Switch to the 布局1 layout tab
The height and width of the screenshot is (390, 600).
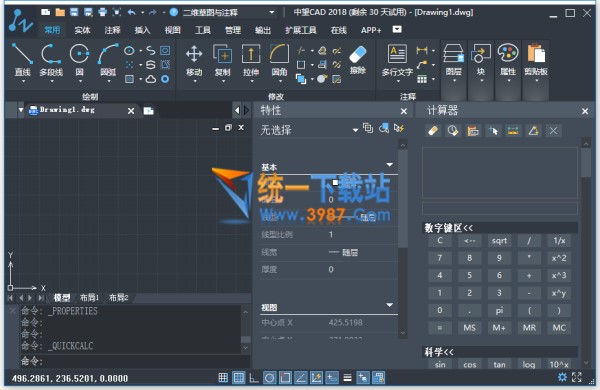coord(90,298)
